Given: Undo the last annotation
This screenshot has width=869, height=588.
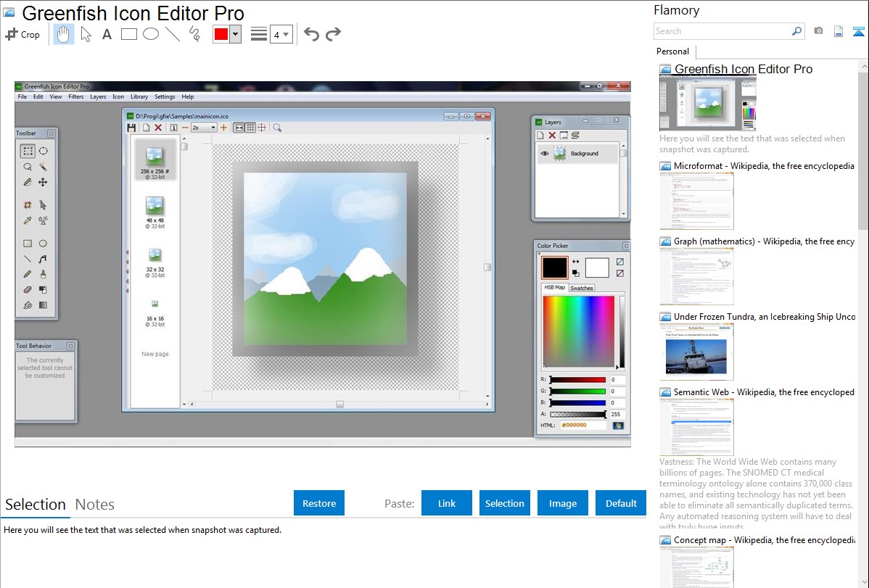Looking at the screenshot, I should [311, 34].
